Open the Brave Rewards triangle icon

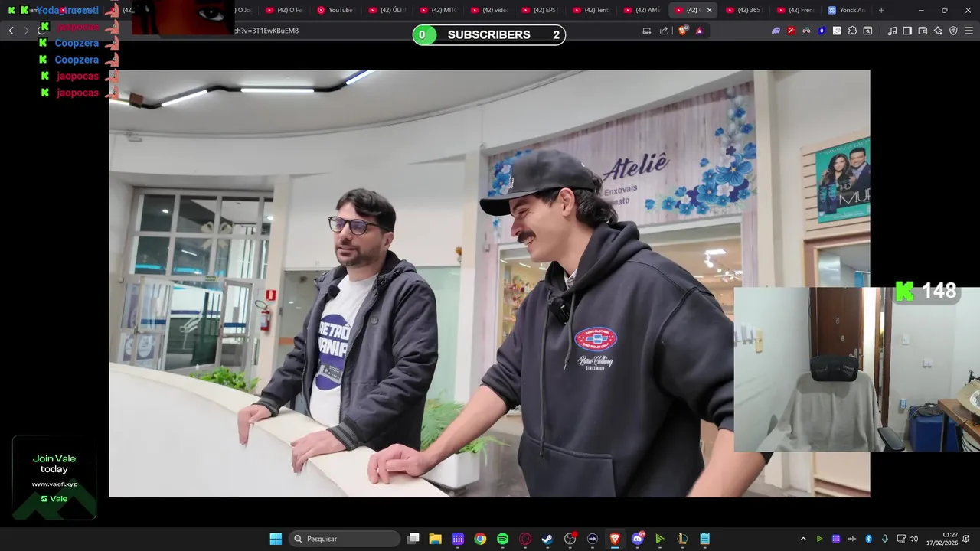click(x=699, y=31)
